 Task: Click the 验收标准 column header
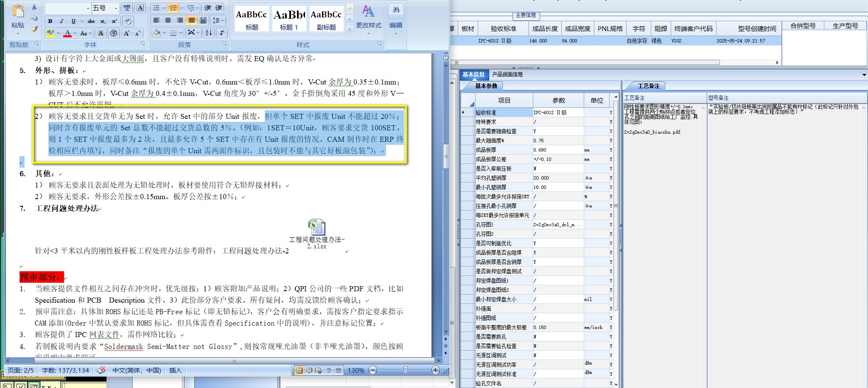click(504, 29)
